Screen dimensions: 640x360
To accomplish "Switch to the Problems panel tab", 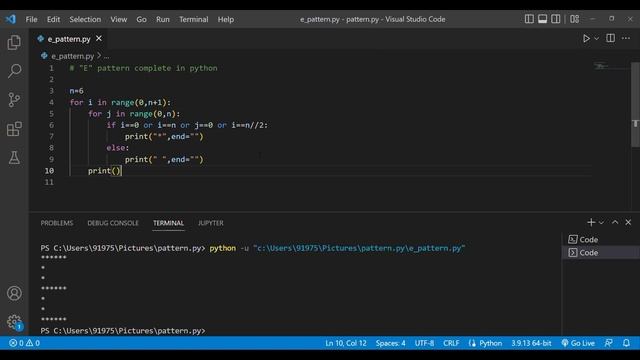I will tap(57, 223).
